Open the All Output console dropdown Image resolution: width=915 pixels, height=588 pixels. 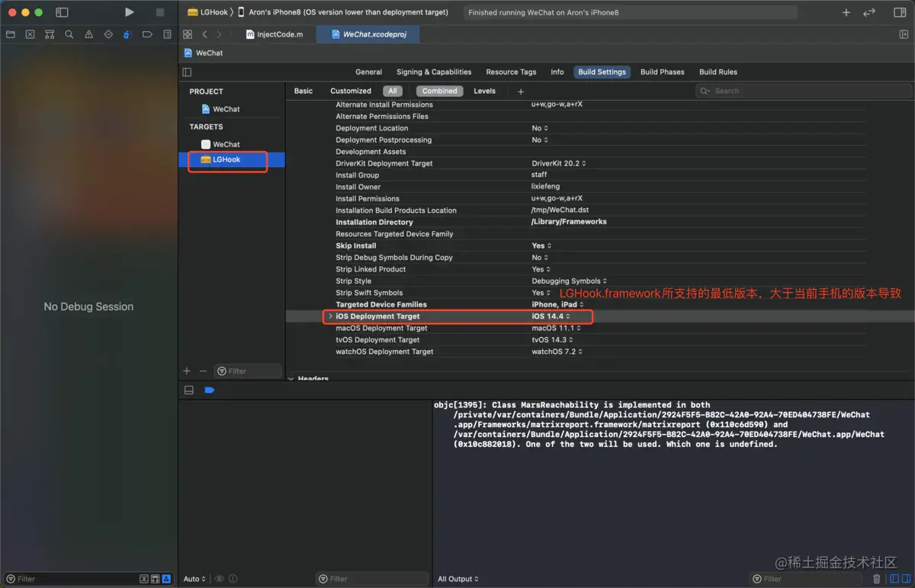pyautogui.click(x=458, y=579)
